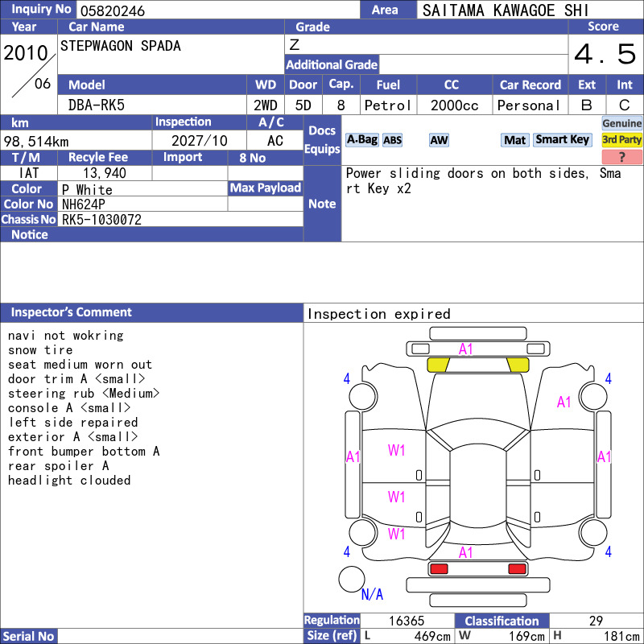
Task: Click the front left wheel on diagram
Action: tap(363, 396)
